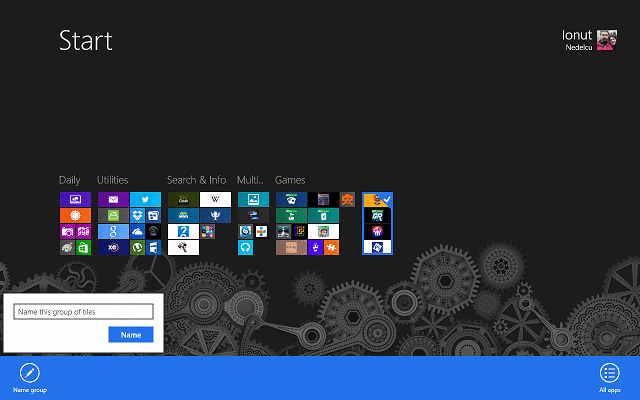Viewport: 640px width, 400px height.
Task: Open the brown board game tile
Action: tap(291, 247)
